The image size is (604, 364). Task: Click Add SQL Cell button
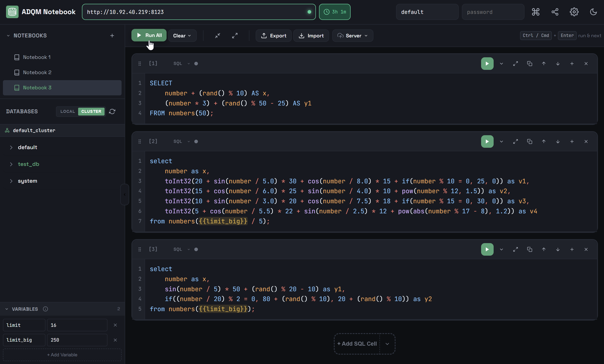coord(357,344)
